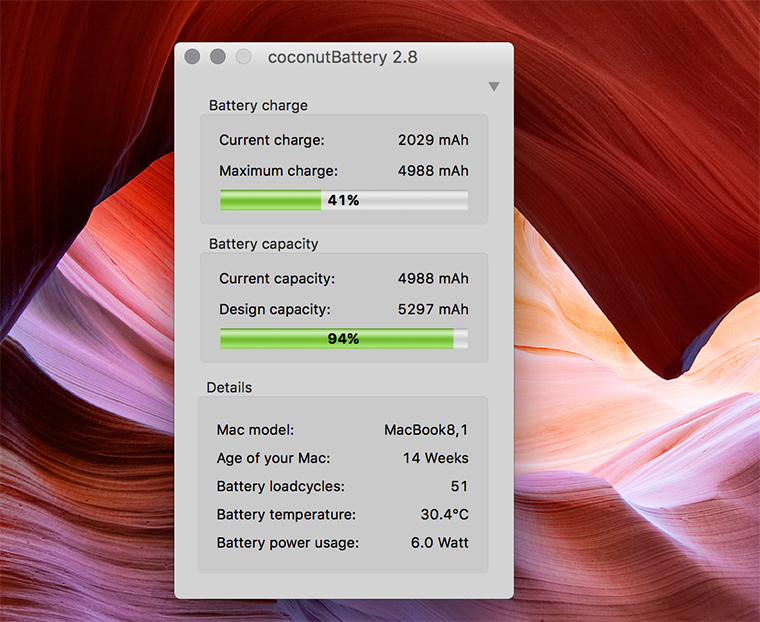Click the 2029 mAh value

(x=433, y=140)
